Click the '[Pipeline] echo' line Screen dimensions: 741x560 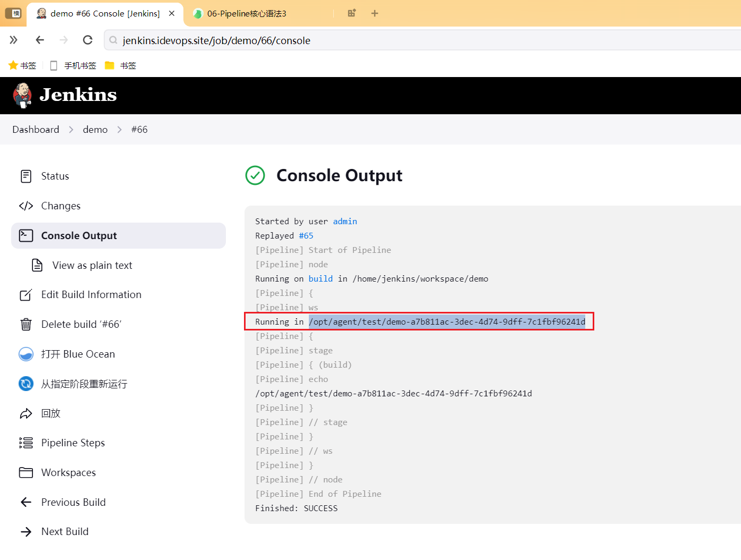[x=292, y=379]
